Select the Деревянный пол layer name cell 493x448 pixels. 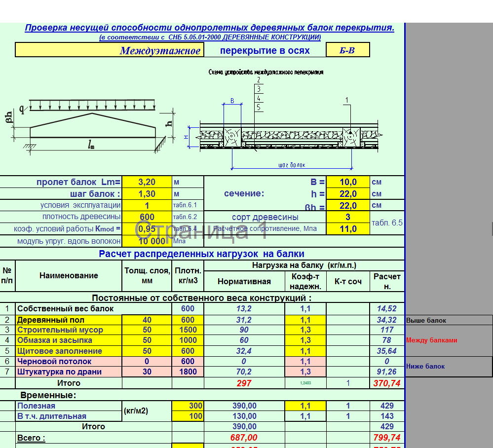point(69,320)
